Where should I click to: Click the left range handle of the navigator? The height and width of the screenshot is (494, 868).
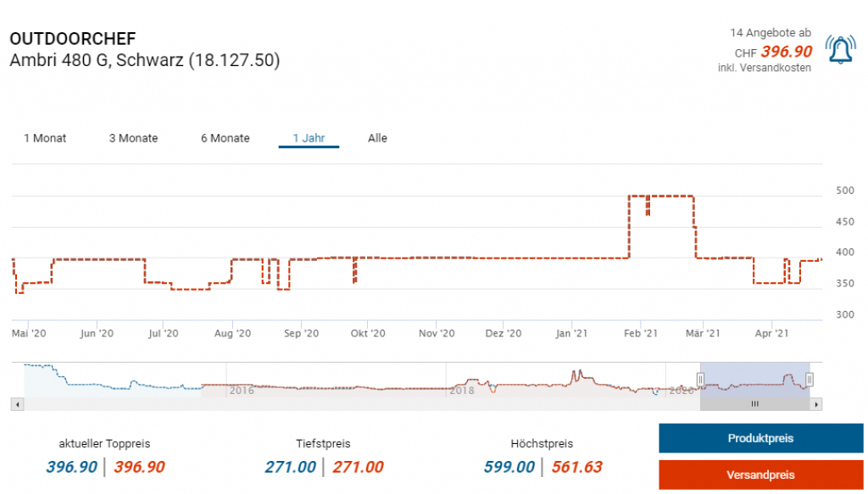(x=700, y=379)
